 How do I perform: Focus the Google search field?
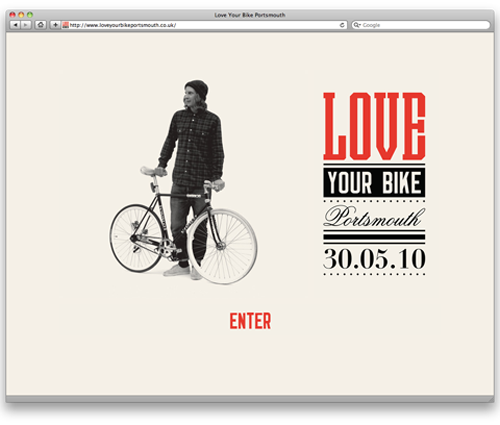[x=421, y=25]
